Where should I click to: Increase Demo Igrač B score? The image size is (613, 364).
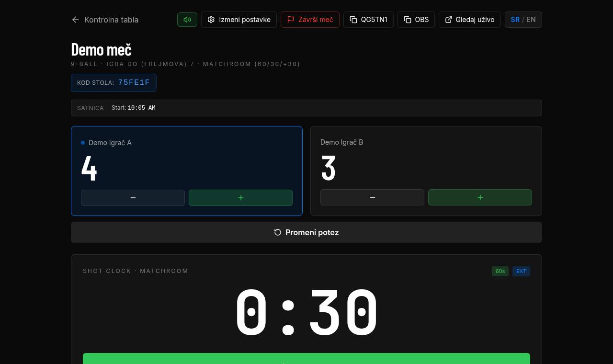point(480,197)
